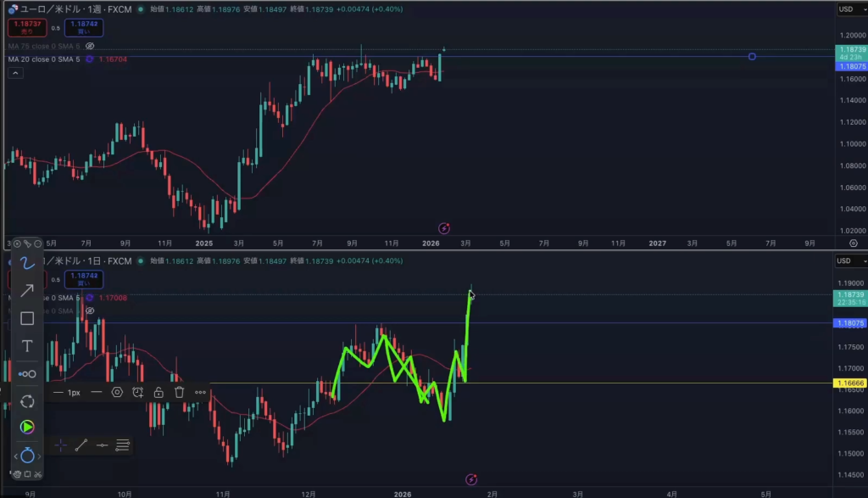Click the red 1.18737 sell button
The height and width of the screenshot is (498, 868).
[26, 27]
